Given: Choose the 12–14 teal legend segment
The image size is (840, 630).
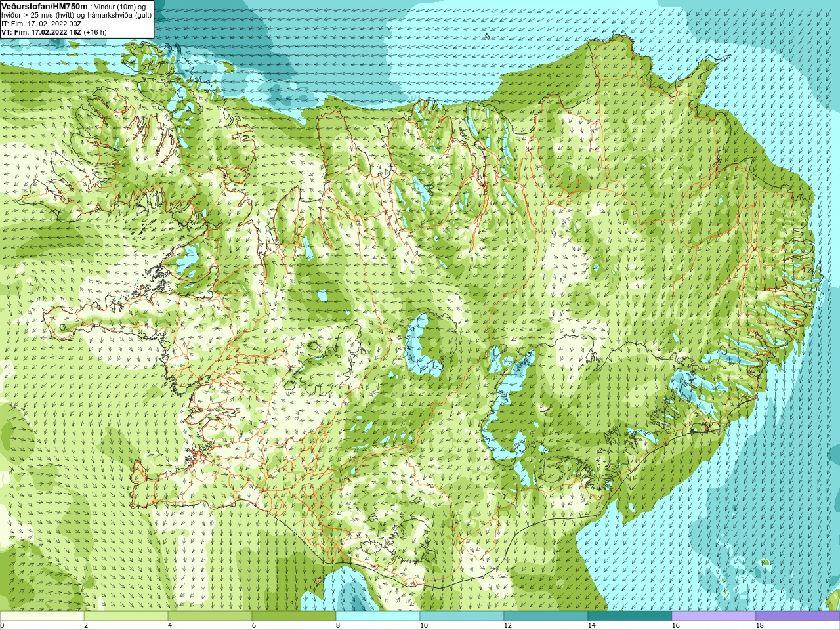Looking at the screenshot, I should [x=546, y=616].
